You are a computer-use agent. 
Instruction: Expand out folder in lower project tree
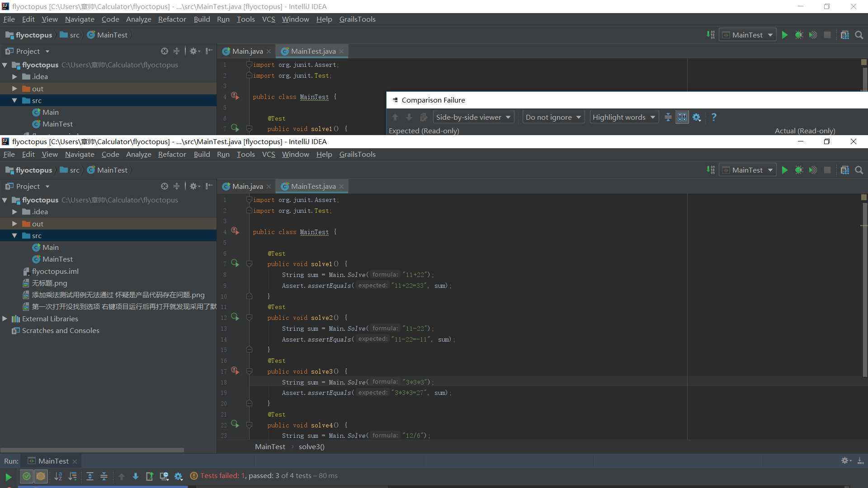tap(14, 224)
